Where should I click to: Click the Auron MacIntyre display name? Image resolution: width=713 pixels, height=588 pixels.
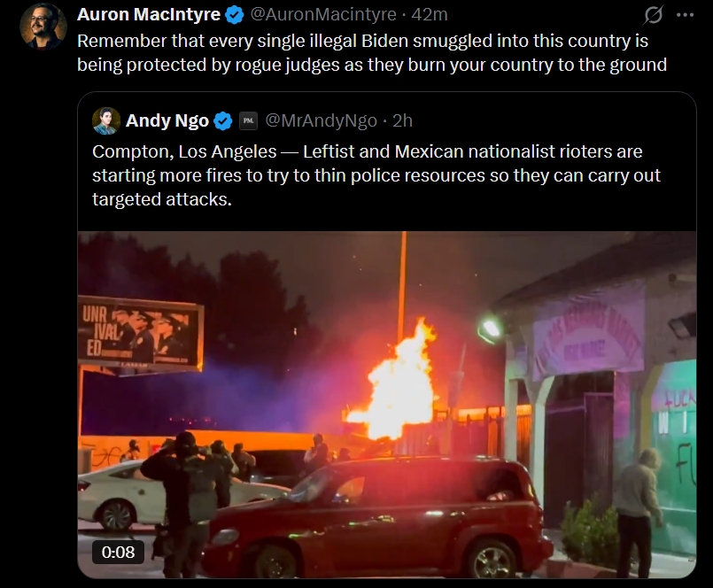[149, 14]
